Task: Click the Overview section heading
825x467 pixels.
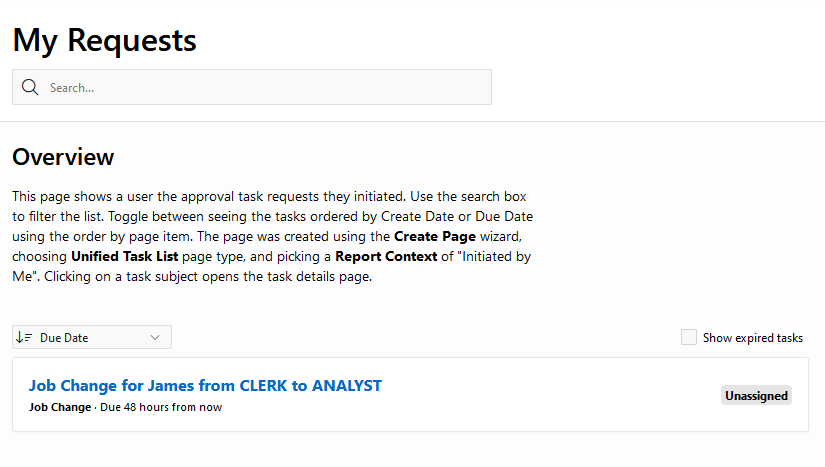Action: pos(63,157)
